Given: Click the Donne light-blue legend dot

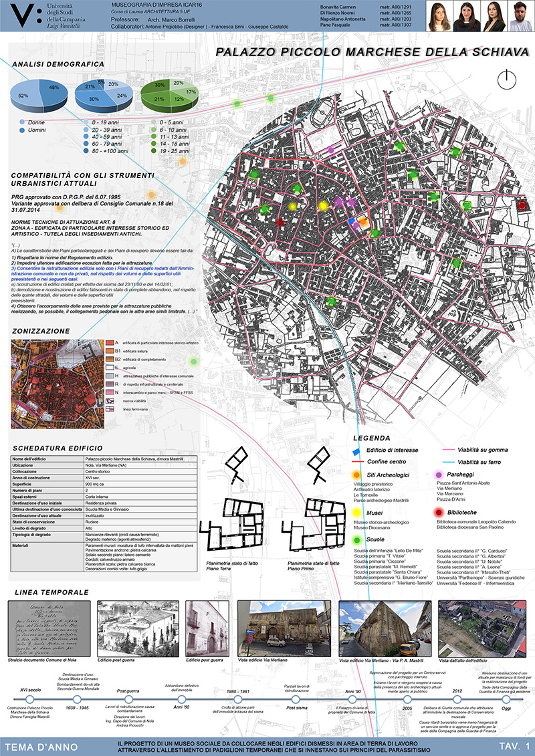Looking at the screenshot, I should click(23, 122).
